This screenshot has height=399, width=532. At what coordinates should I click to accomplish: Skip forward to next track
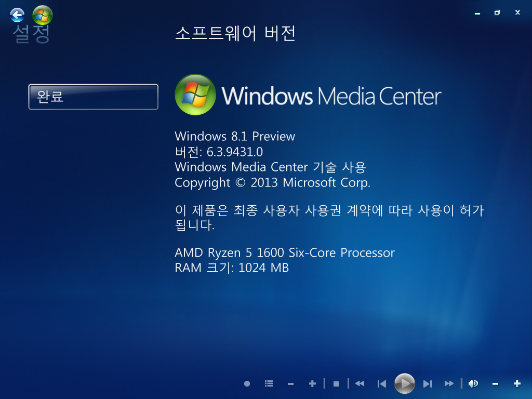(x=428, y=384)
